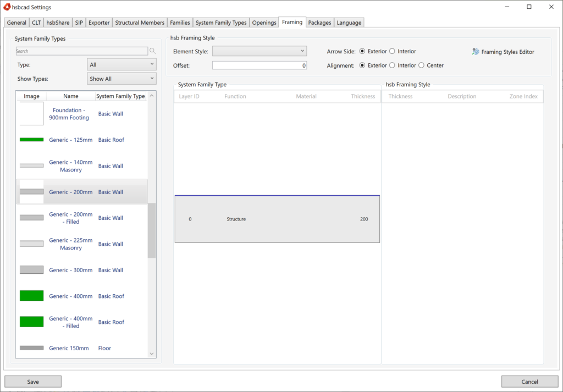Click the Cancel button
The image size is (563, 392).
pyautogui.click(x=529, y=382)
